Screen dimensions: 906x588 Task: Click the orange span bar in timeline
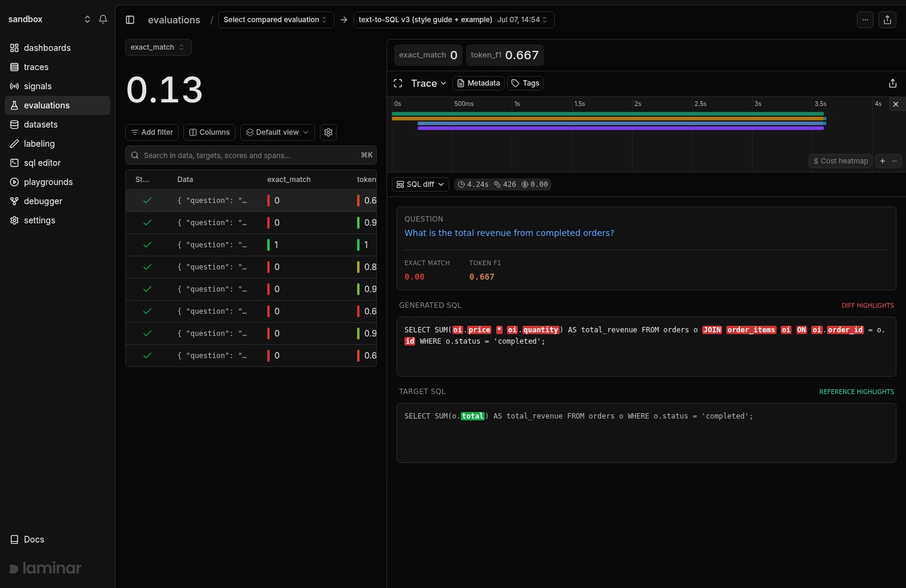pyautogui.click(x=609, y=119)
